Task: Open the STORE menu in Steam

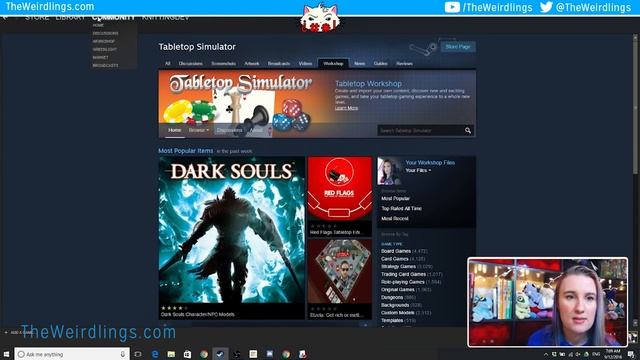Action: click(x=37, y=18)
